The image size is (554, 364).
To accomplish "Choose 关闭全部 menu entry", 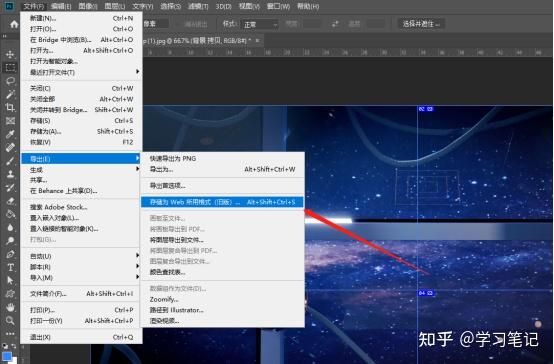I will tap(82, 99).
